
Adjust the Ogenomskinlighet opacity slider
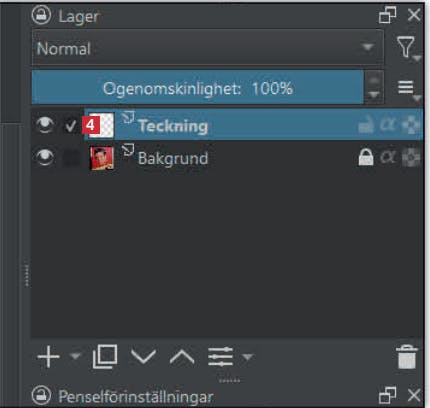point(198,87)
